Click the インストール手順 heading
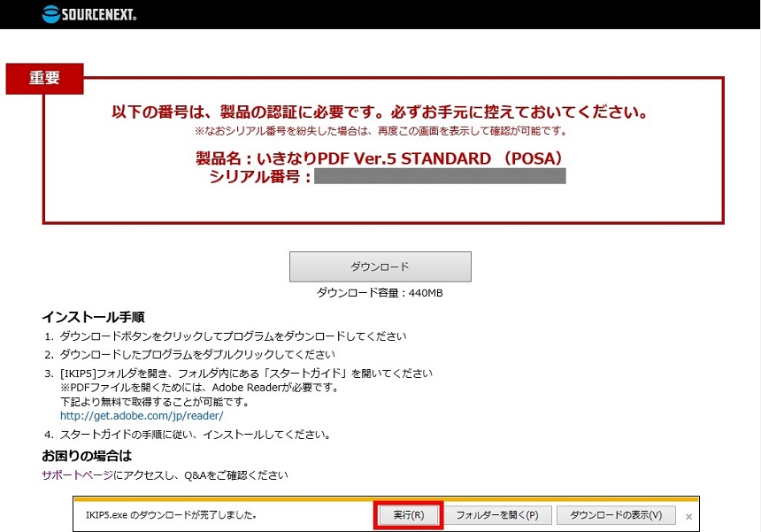 coord(93,317)
